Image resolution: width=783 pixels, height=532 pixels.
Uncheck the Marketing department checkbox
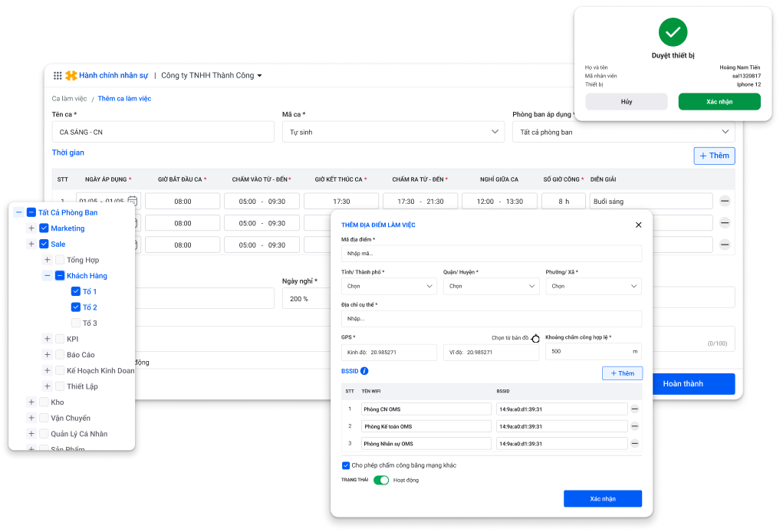tap(44, 228)
